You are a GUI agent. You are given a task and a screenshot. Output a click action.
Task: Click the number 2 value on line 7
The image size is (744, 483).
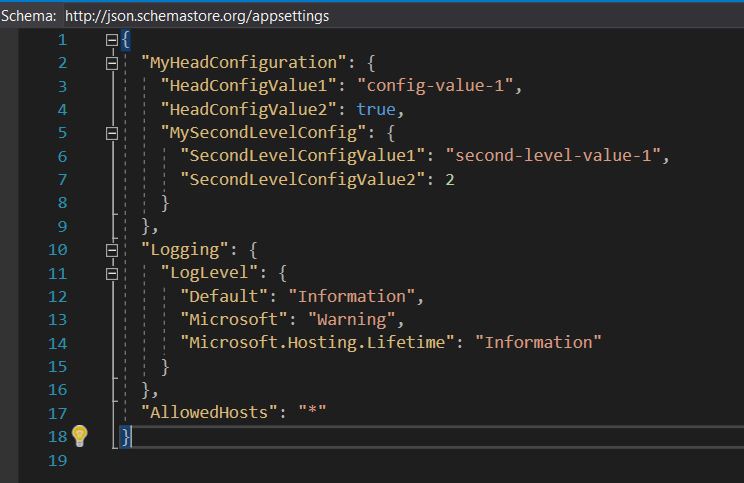tap(450, 179)
